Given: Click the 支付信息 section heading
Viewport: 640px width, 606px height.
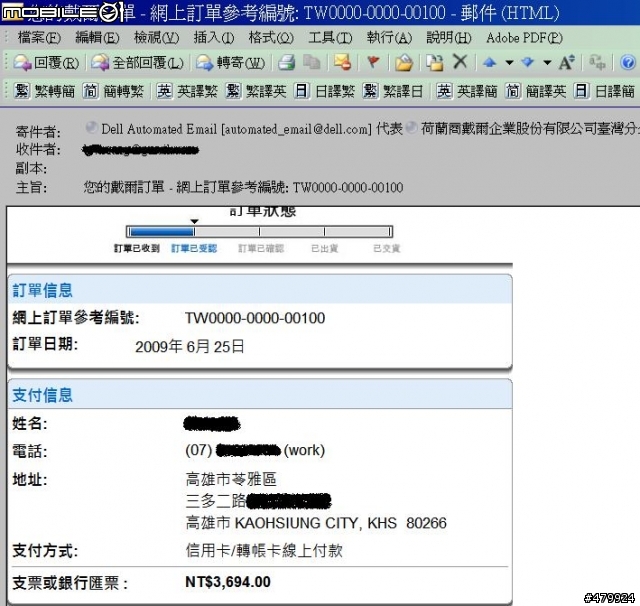Looking at the screenshot, I should (x=42, y=395).
